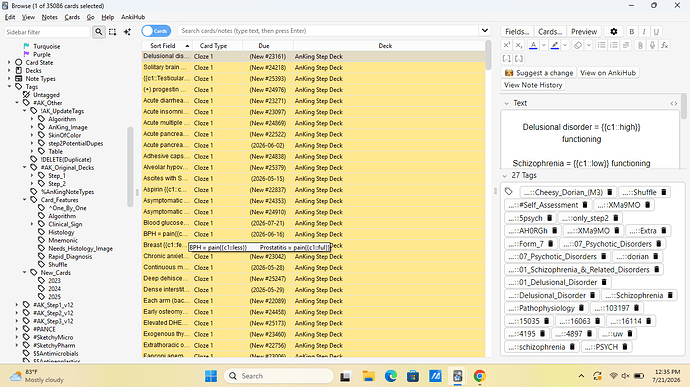Collapse the !AK_UpdateTags node
The height and width of the screenshot is (387, 690).
click(25, 111)
